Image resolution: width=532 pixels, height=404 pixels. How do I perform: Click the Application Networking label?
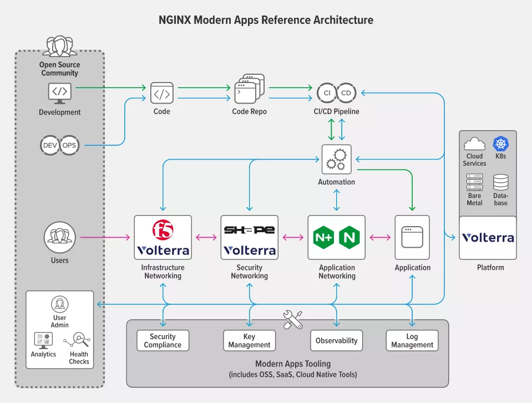337,272
